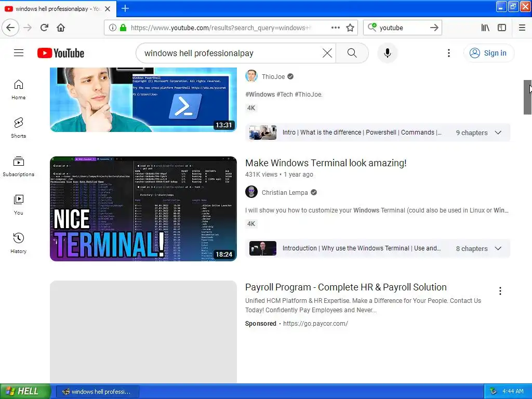
Task: Open video Make Windows Terminal look amazing!
Action: click(x=326, y=163)
